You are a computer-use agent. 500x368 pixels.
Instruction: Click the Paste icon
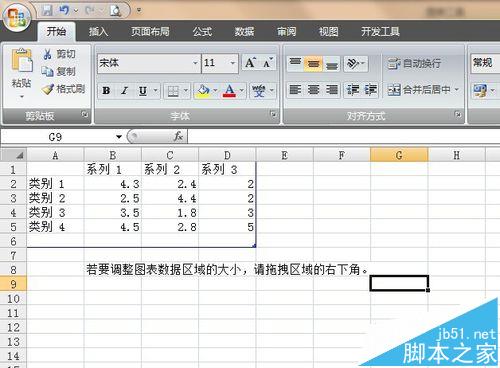[x=21, y=60]
